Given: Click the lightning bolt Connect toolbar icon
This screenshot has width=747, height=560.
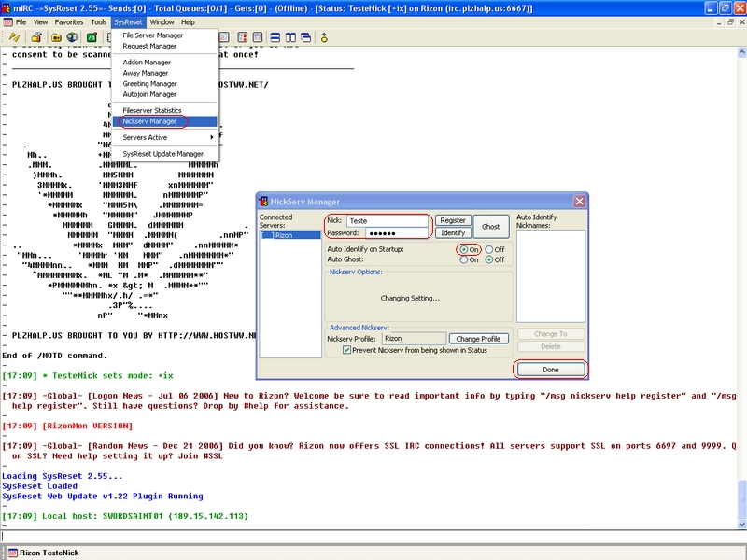Looking at the screenshot, I should [x=15, y=37].
